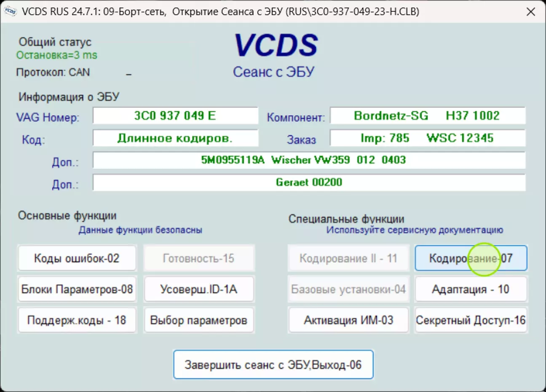Click Заказ field Imp: 785 WSC 12345
546x392 pixels.
428,138
